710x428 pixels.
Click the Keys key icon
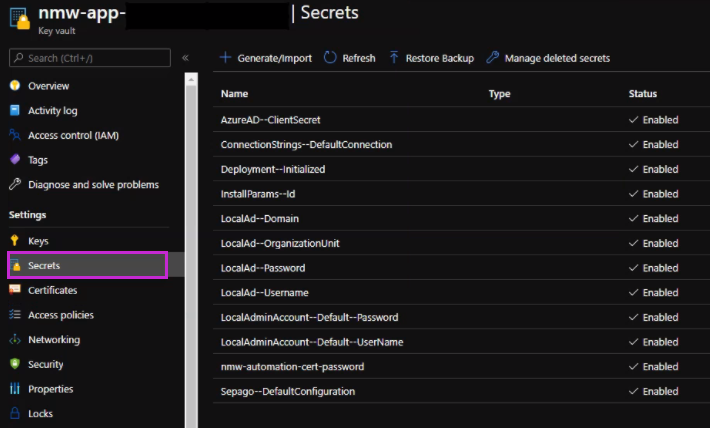click(15, 240)
